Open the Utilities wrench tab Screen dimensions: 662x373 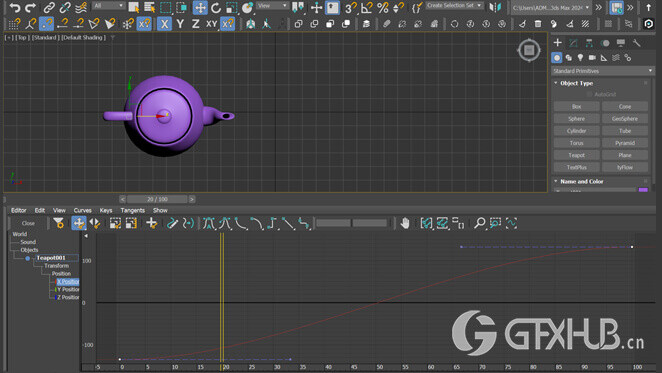click(637, 43)
